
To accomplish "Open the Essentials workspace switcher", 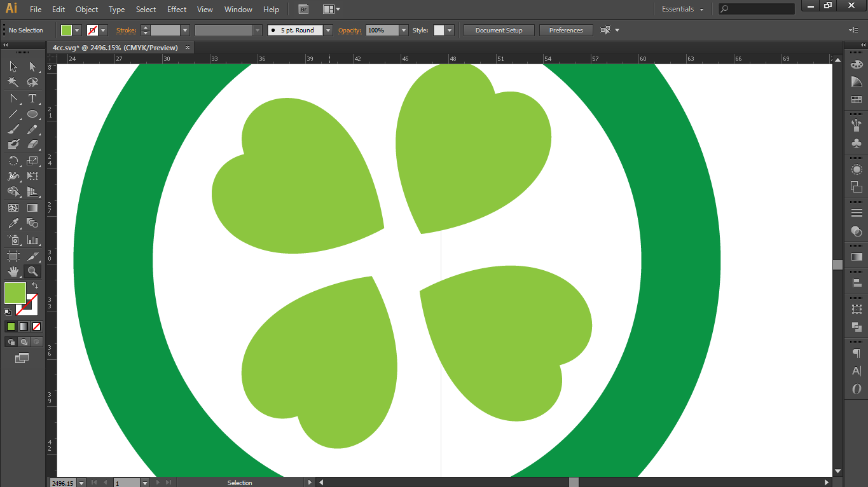I will click(683, 9).
